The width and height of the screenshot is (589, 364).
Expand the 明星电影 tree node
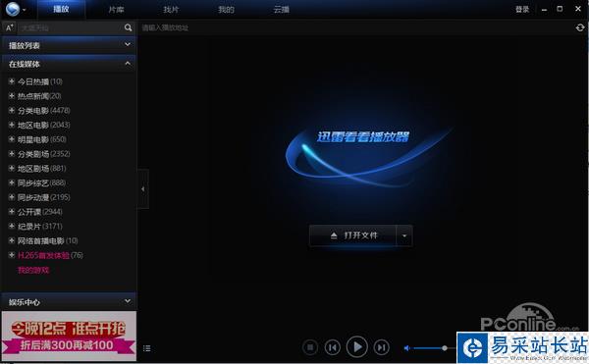point(12,139)
